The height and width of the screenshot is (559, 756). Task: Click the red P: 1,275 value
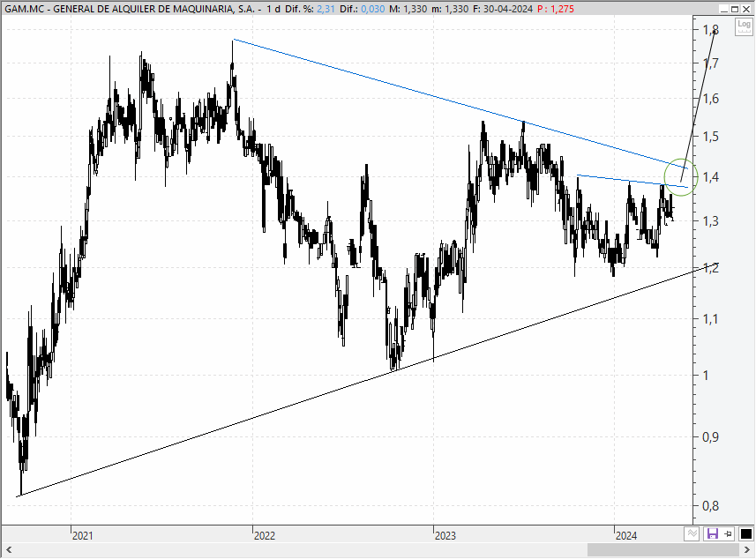click(556, 9)
